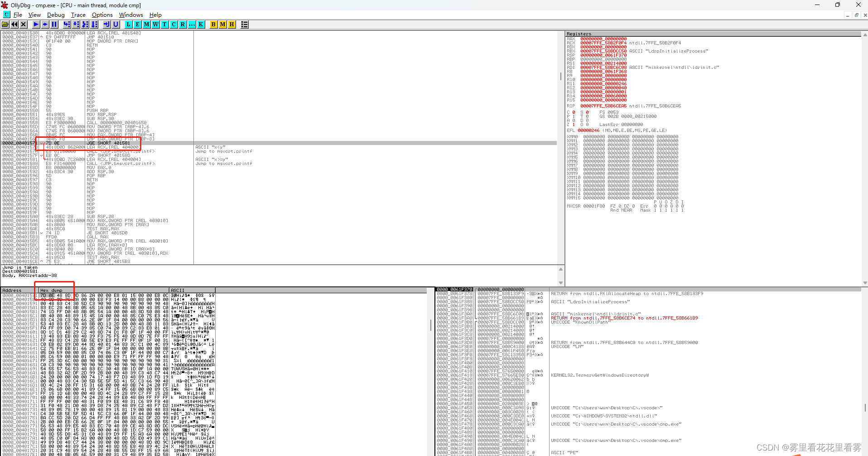Minimize the CPU child window
Image resolution: width=868 pixels, height=456 pixels.
coord(847,15)
